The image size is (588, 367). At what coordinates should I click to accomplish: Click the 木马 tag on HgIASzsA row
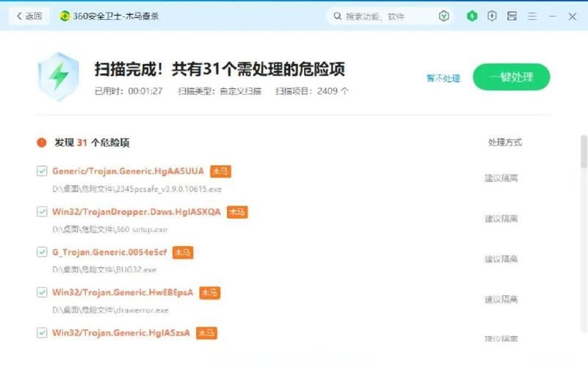tap(206, 333)
